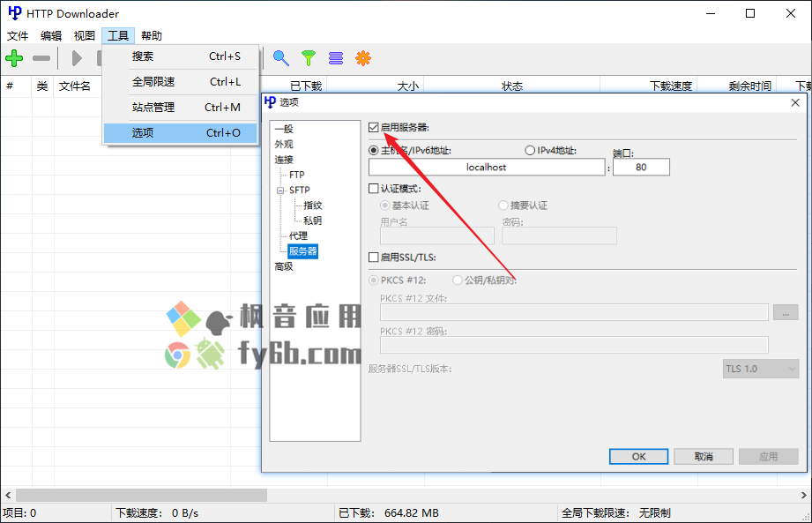Click the 应用 button
Viewport: 812px width, 523px height.
[769, 457]
